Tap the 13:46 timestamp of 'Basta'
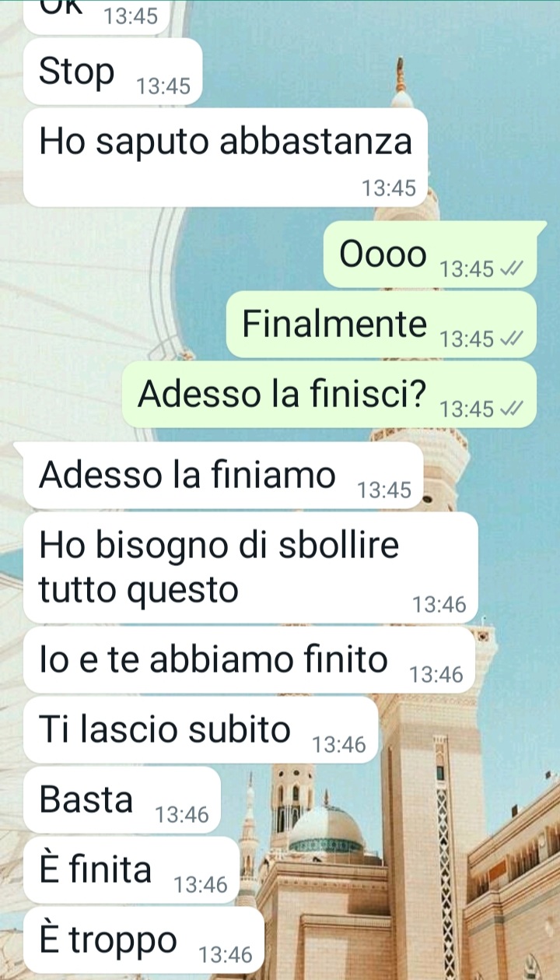 182,815
